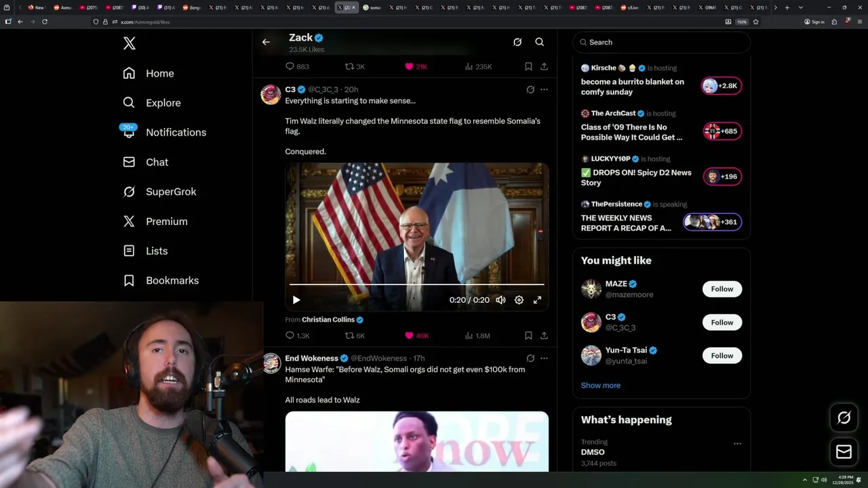The height and width of the screenshot is (488, 868).
Task: Open system tray volume icon
Action: [824, 480]
